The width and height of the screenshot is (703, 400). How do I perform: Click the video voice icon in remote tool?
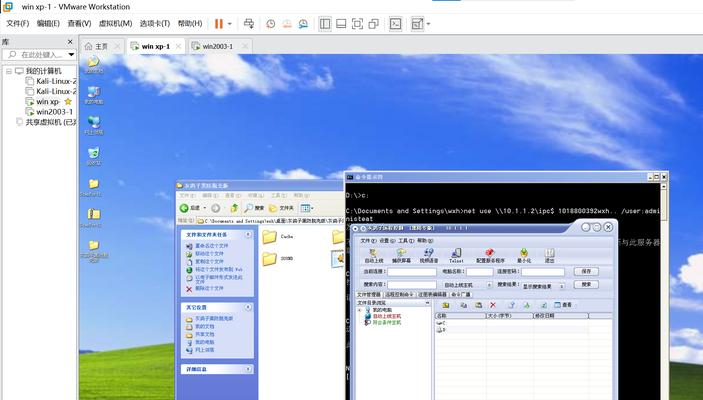(429, 256)
